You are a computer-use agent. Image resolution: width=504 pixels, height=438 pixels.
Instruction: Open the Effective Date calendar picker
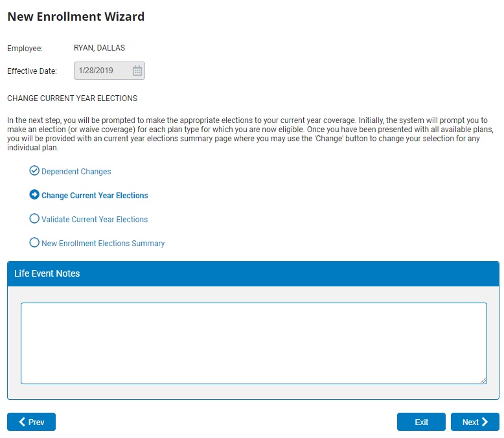pos(137,71)
